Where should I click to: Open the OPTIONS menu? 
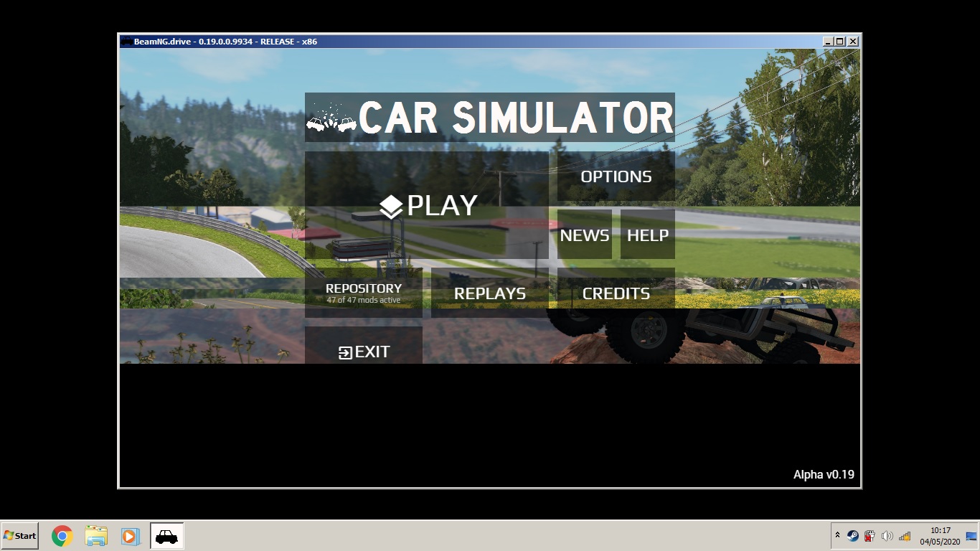tap(616, 176)
